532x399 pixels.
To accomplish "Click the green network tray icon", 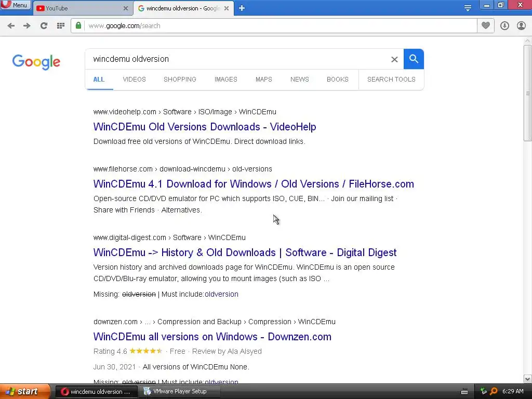I will click(484, 391).
